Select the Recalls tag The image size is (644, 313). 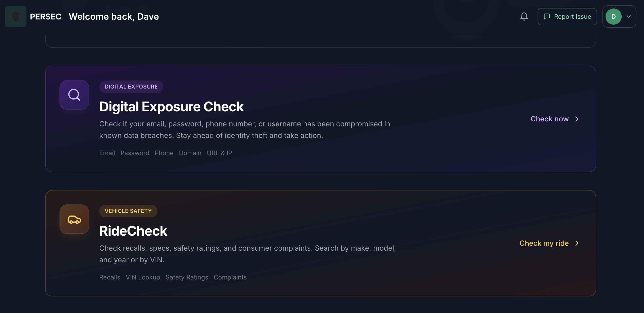(110, 277)
